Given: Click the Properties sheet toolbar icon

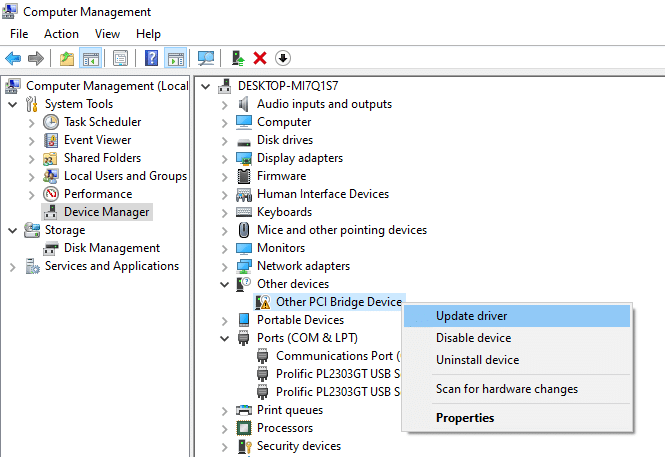Looking at the screenshot, I should tap(120, 58).
